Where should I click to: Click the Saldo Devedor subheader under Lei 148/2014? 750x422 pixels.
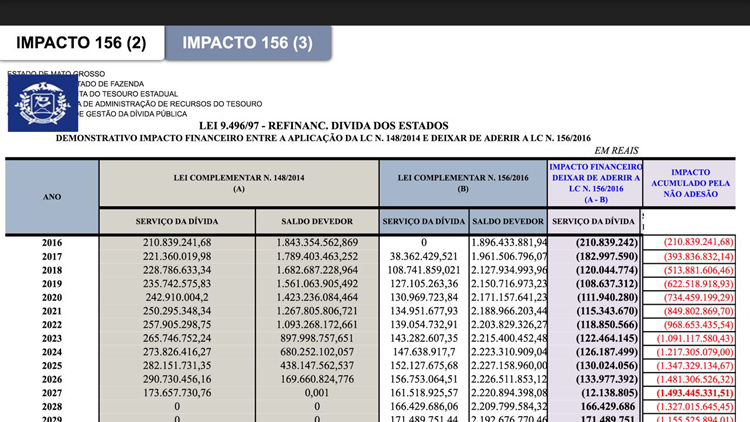tap(317, 220)
